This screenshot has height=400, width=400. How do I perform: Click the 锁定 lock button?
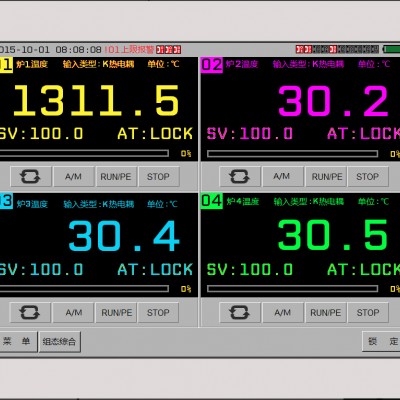point(381,341)
